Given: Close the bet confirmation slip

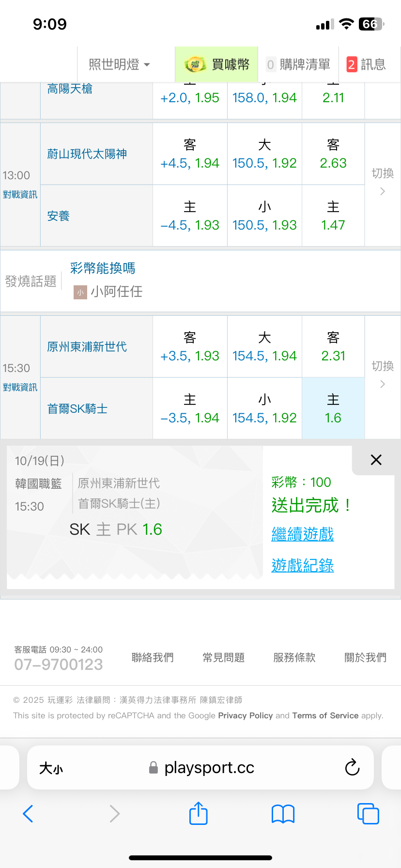Looking at the screenshot, I should [376, 460].
